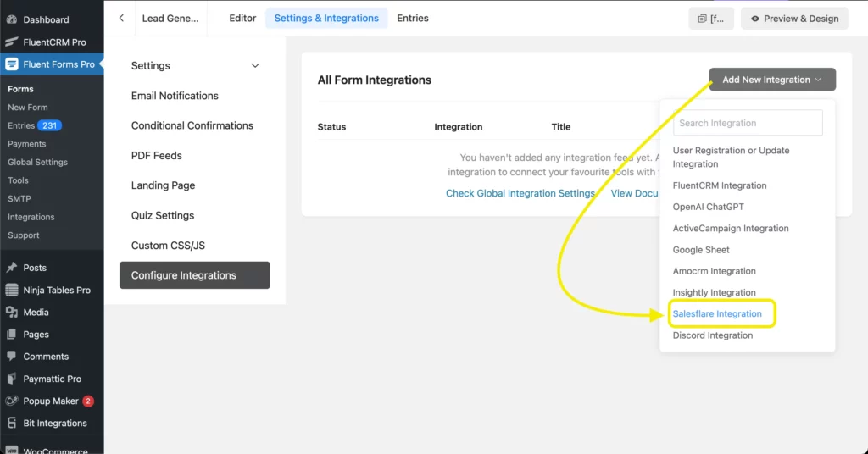The image size is (868, 454).
Task: Select Salesflare Integration from the list
Action: 717,314
